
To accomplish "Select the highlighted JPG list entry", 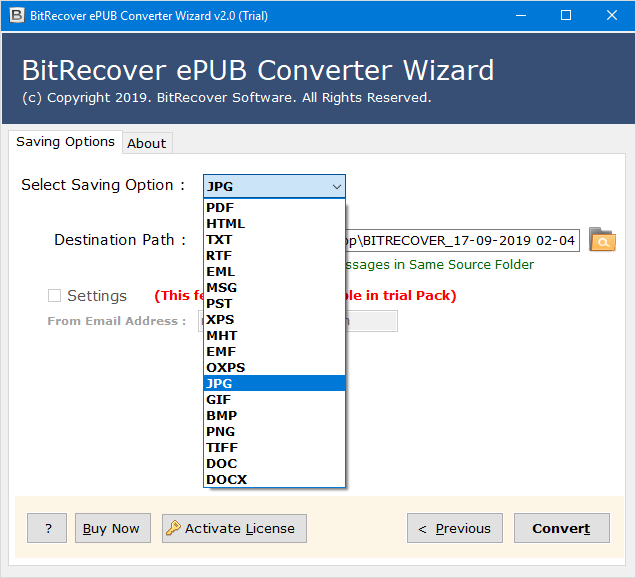I will 274,383.
